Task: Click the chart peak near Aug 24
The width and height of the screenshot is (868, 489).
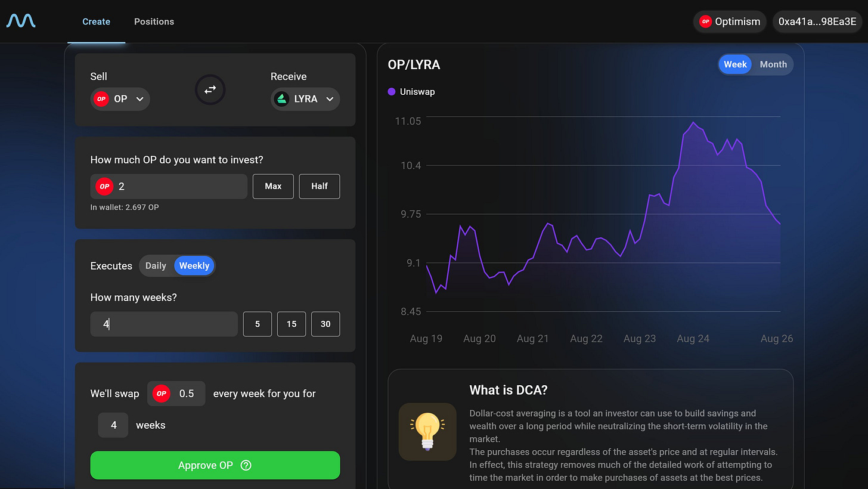Action: (693, 123)
